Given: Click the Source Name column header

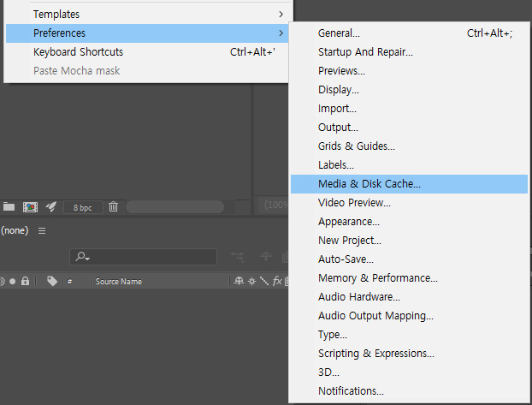Looking at the screenshot, I should pyautogui.click(x=118, y=282).
